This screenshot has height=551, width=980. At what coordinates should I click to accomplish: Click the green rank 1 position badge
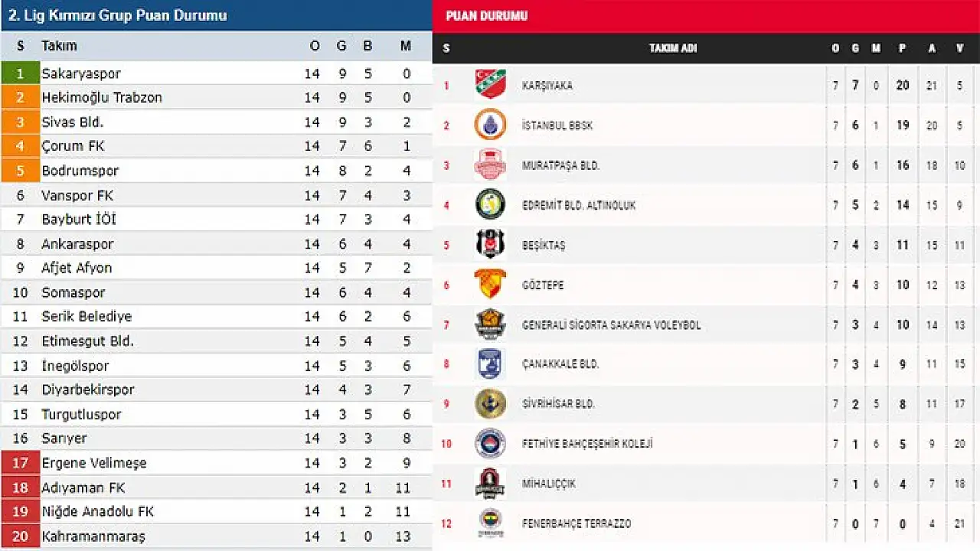coord(21,73)
